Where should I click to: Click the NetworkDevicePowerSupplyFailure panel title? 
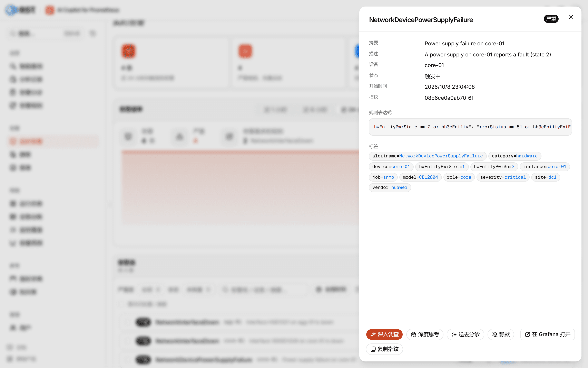click(421, 20)
